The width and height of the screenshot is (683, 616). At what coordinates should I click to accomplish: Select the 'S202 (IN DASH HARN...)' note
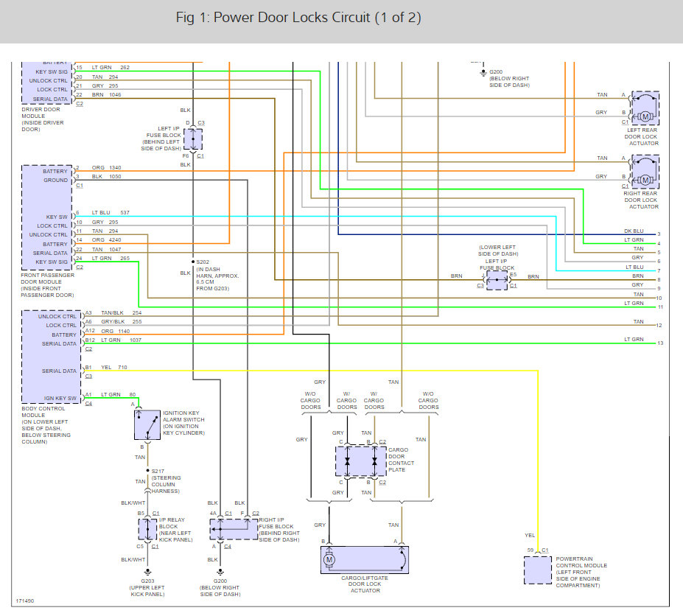(x=217, y=276)
